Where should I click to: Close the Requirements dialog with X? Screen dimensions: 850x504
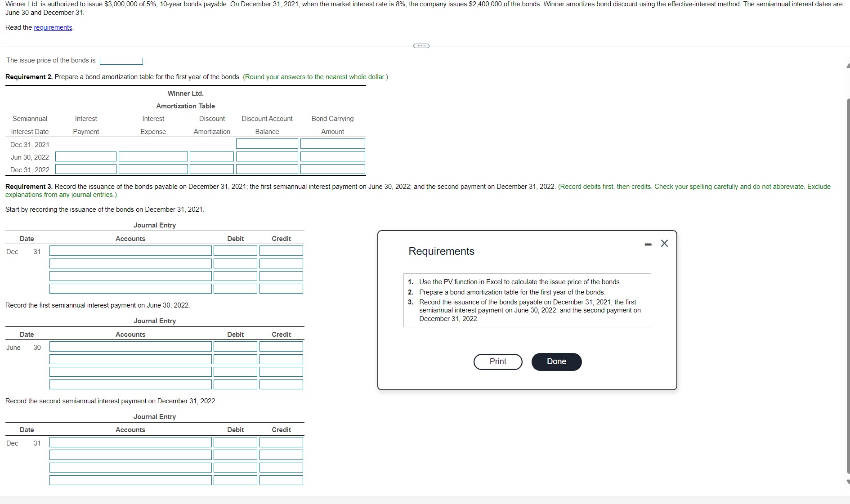click(664, 243)
